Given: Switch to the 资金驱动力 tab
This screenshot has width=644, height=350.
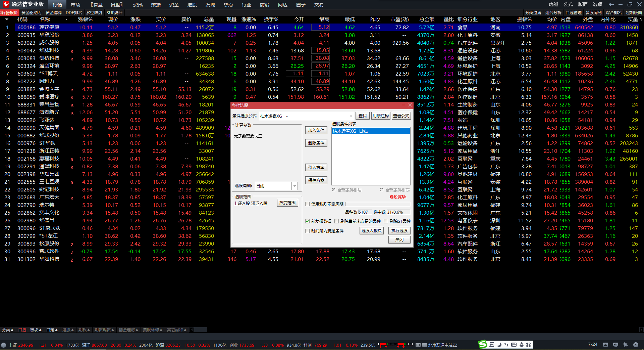Looking at the screenshot, I should coord(31,12).
